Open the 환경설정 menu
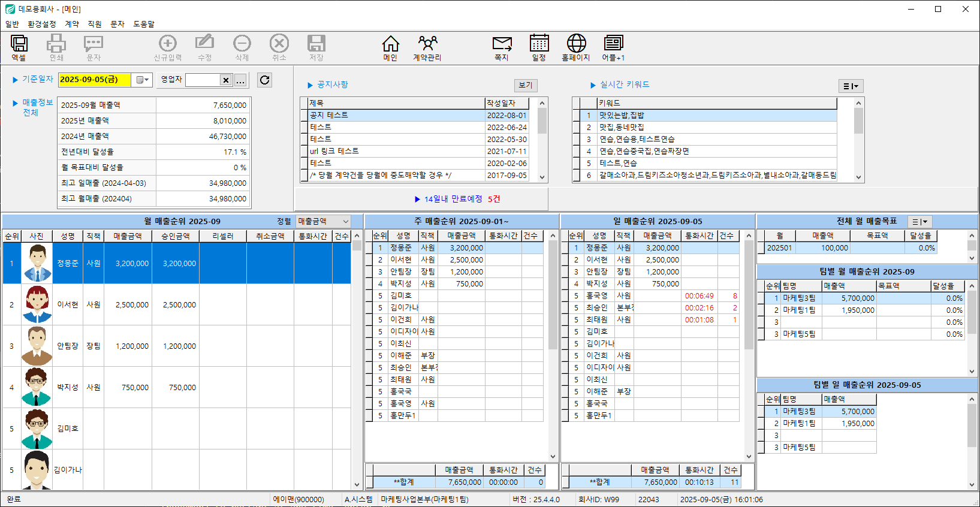 (41, 24)
